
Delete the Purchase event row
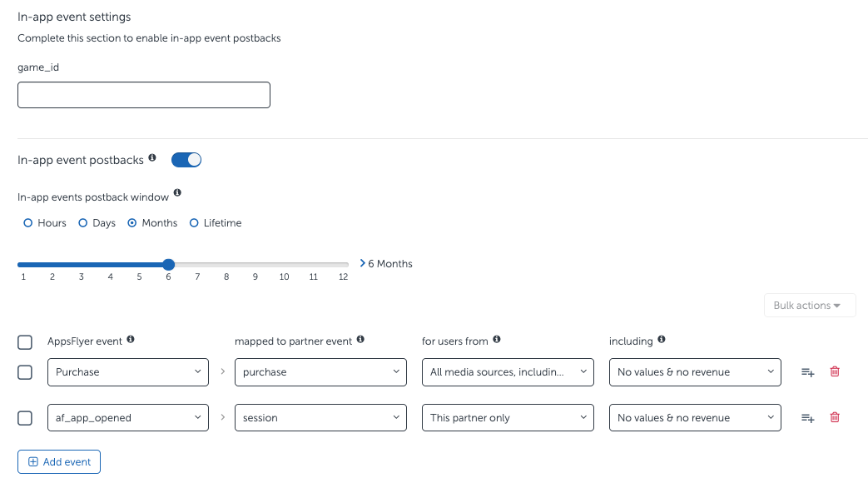(835, 372)
